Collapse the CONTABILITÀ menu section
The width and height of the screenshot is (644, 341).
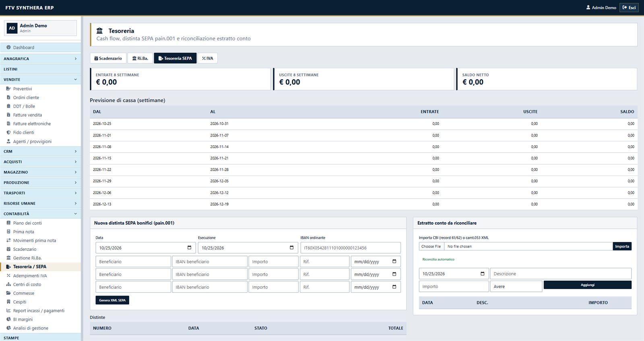pyautogui.click(x=40, y=214)
